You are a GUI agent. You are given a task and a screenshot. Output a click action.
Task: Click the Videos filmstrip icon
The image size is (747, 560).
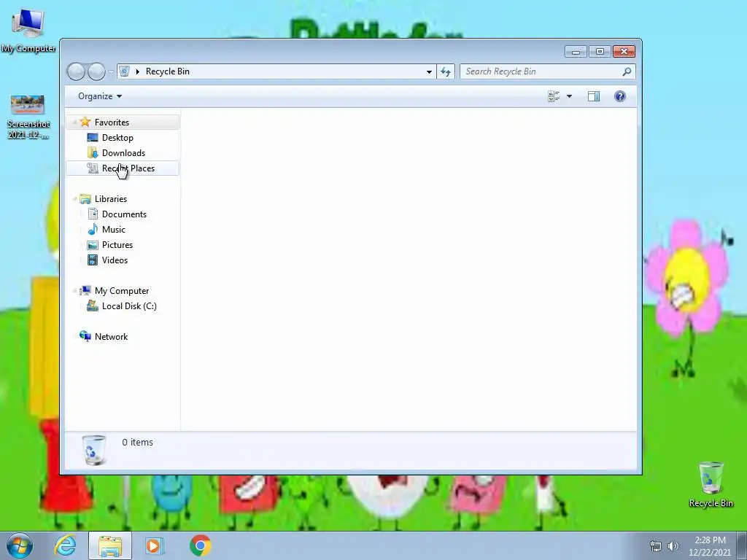coord(93,260)
